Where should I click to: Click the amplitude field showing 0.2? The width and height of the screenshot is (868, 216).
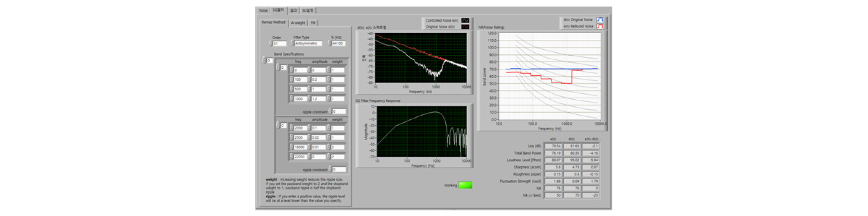[318, 80]
